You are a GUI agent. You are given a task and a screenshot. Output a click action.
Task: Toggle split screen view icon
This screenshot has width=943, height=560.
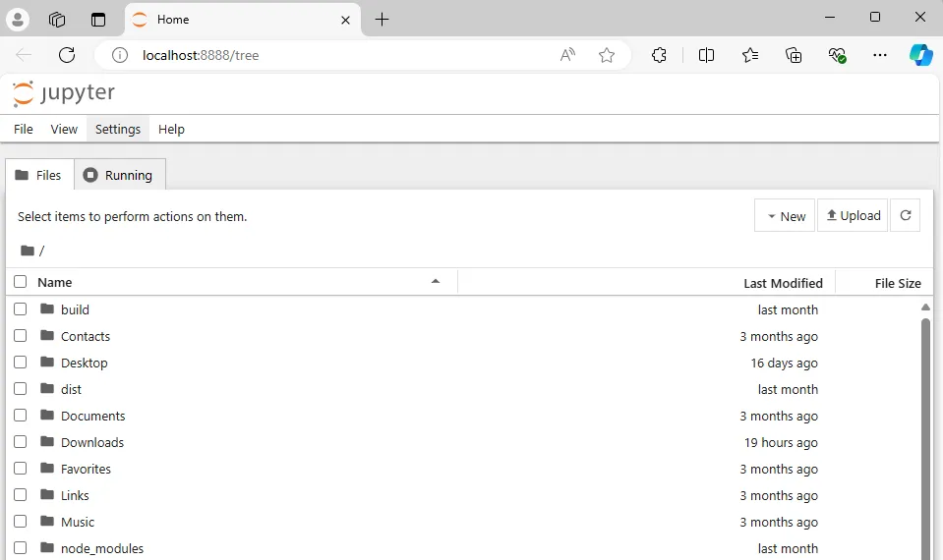pyautogui.click(x=706, y=55)
